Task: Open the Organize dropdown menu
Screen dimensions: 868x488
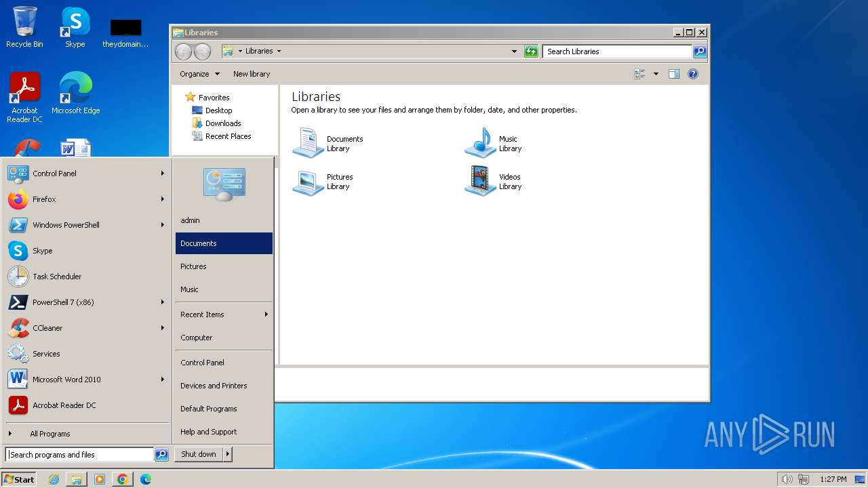Action: (199, 74)
